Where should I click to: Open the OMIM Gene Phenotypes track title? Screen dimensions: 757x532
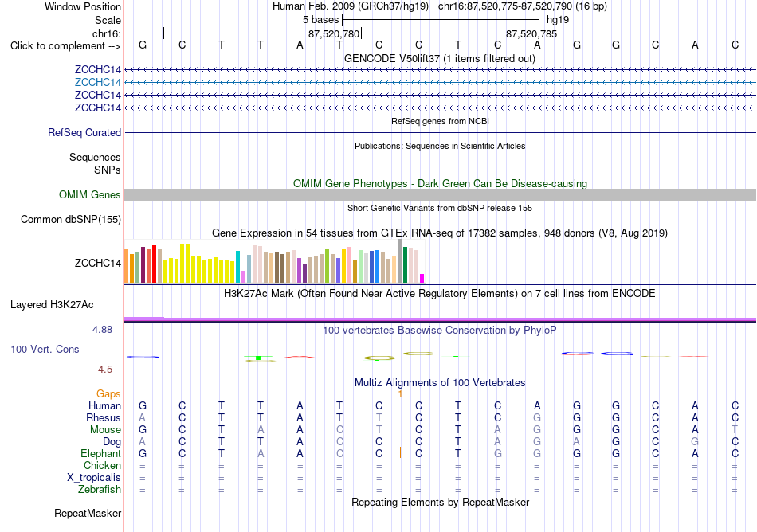[x=440, y=183]
